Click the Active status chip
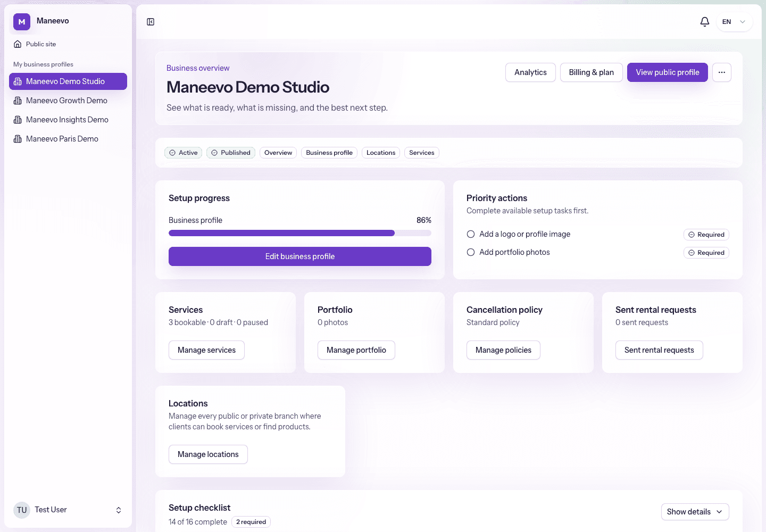766x532 pixels. pyautogui.click(x=184, y=153)
